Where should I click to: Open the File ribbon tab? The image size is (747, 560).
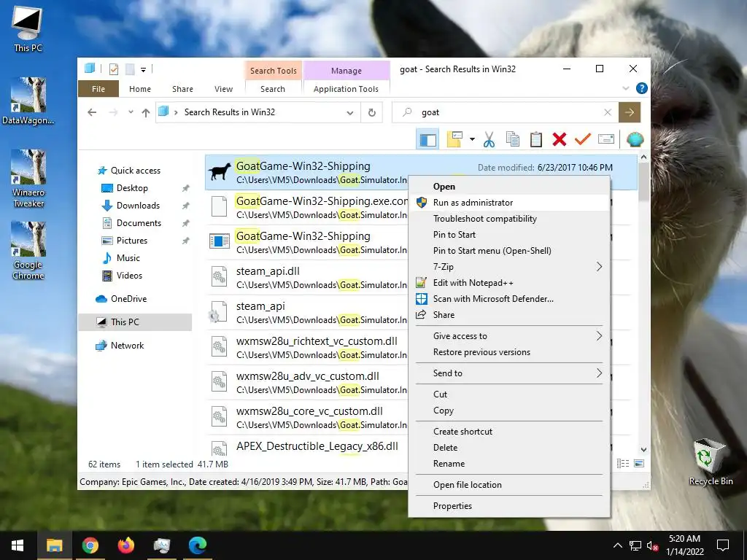coord(98,89)
